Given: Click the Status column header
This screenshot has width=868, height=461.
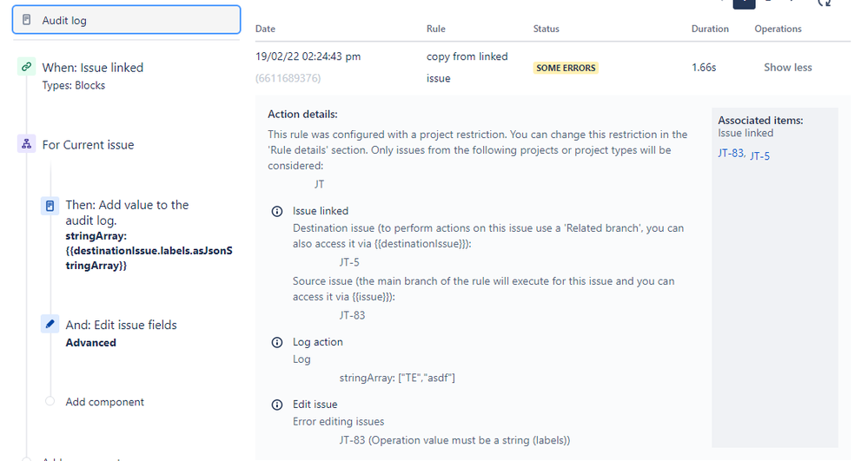Looking at the screenshot, I should click(x=546, y=29).
